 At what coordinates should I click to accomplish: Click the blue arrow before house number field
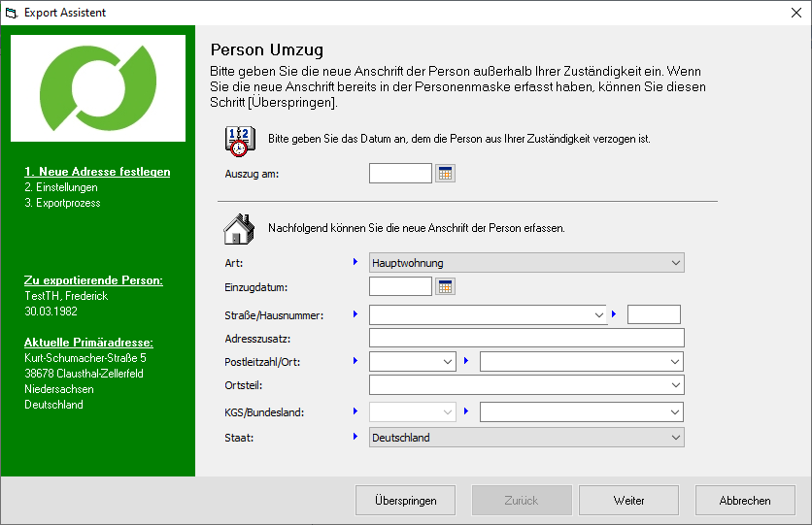click(x=614, y=313)
